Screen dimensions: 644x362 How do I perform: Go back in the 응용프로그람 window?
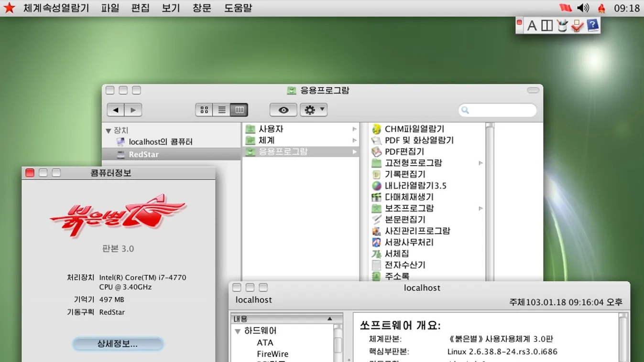point(116,110)
